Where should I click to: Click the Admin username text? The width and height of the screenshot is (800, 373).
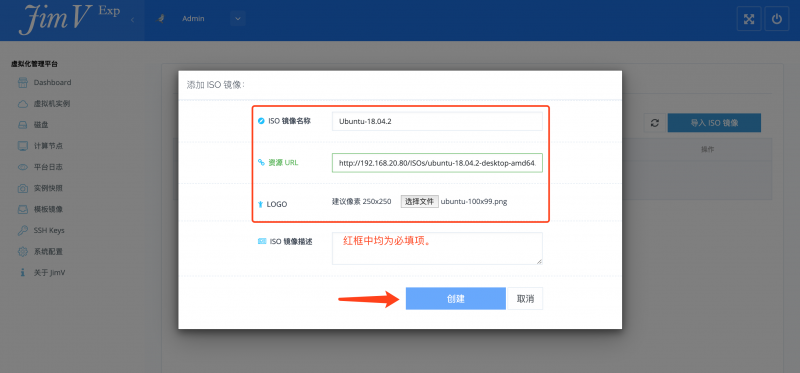[x=193, y=19]
